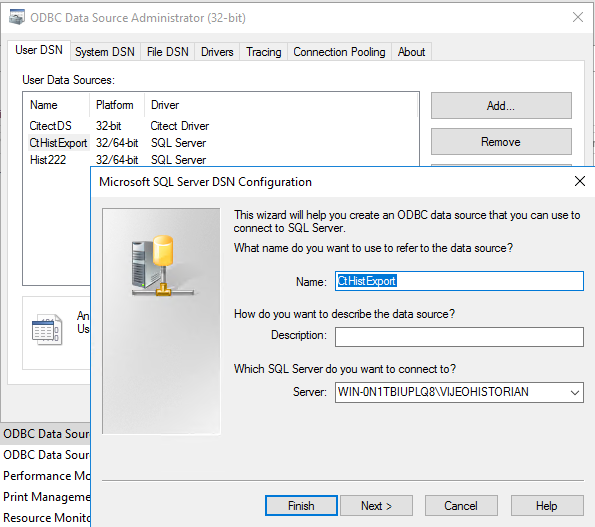This screenshot has width=595, height=527.
Task: Open the Print Management entry
Action: (46, 496)
